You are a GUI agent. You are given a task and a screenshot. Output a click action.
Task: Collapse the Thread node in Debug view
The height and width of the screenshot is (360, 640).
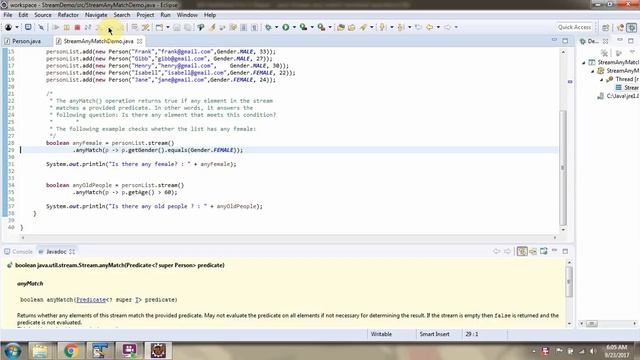point(601,80)
